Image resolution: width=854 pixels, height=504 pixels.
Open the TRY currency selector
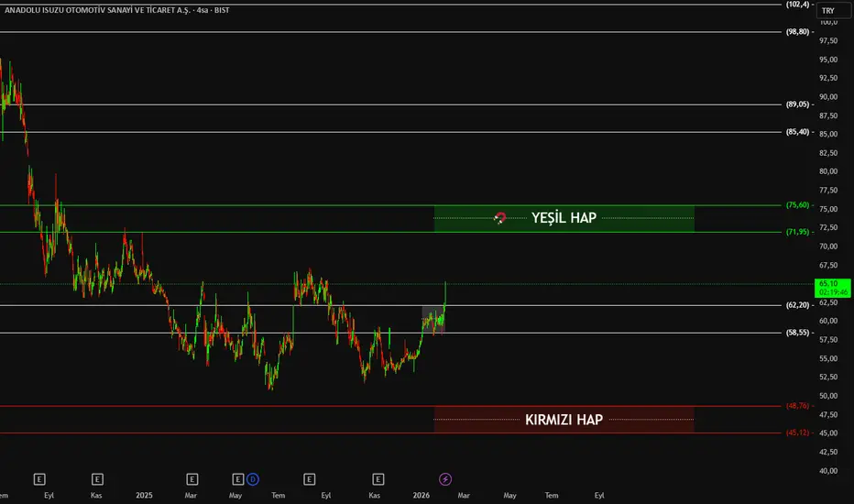(833, 10)
